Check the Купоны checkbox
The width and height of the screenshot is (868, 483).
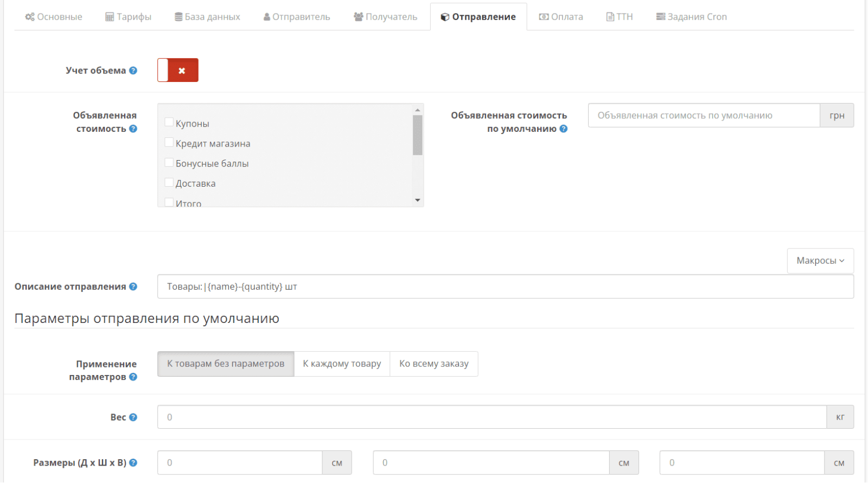click(169, 122)
